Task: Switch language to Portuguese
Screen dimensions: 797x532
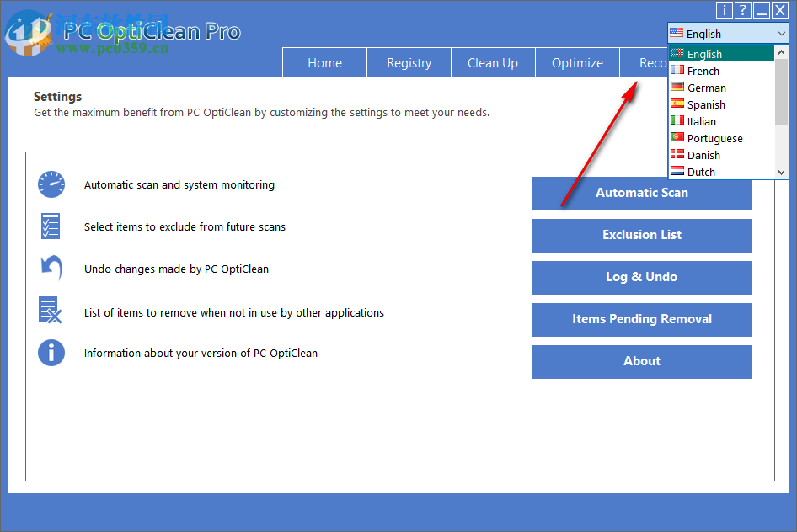Action: 721,137
